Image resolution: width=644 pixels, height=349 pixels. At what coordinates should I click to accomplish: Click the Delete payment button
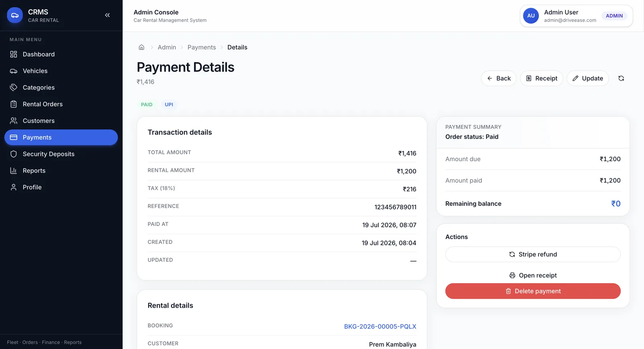click(533, 291)
